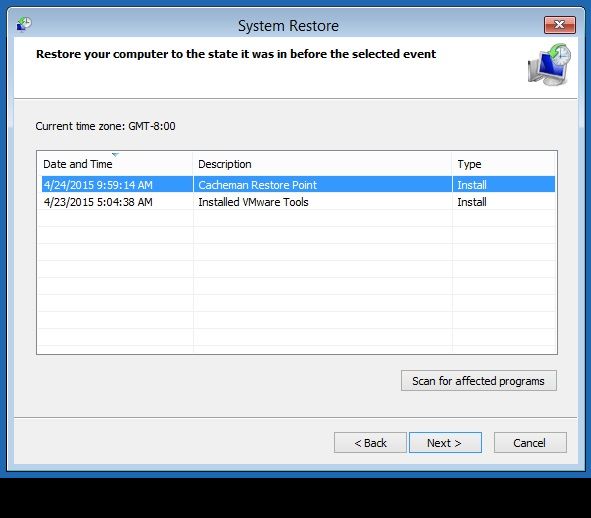591x518 pixels.
Task: Close the System Restore window
Action: pyautogui.click(x=560, y=25)
